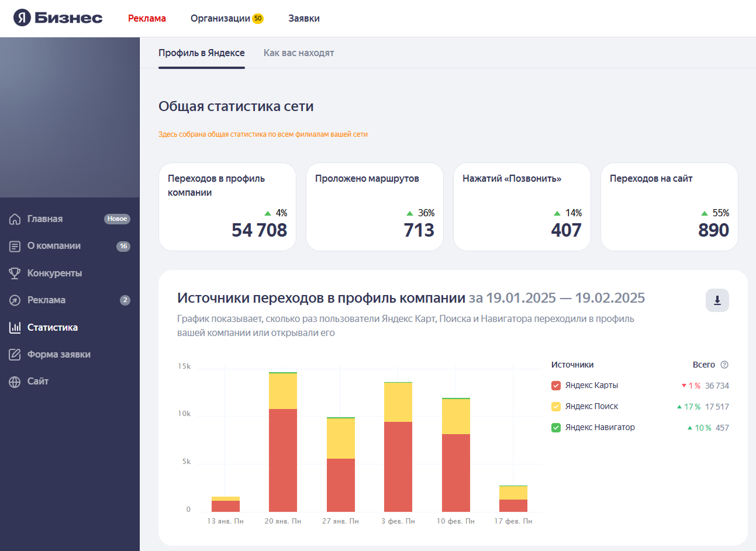
Task: Click the О компании document icon
Action: [x=15, y=246]
